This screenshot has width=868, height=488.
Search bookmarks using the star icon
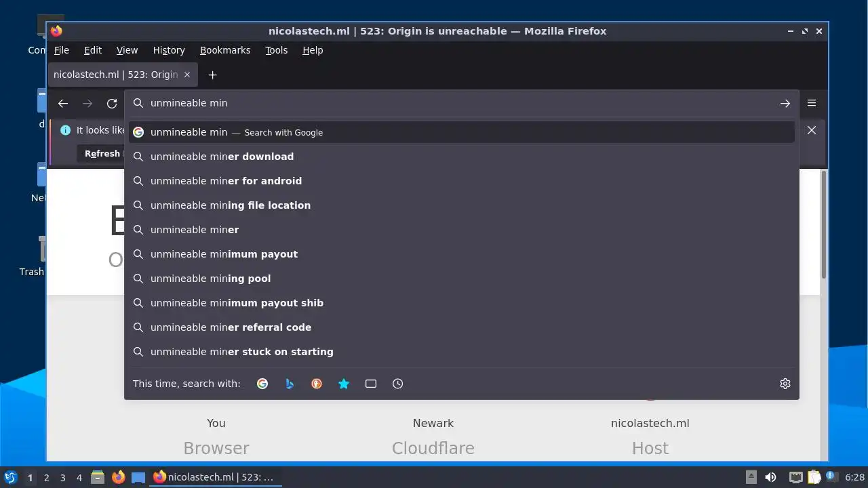(x=344, y=384)
